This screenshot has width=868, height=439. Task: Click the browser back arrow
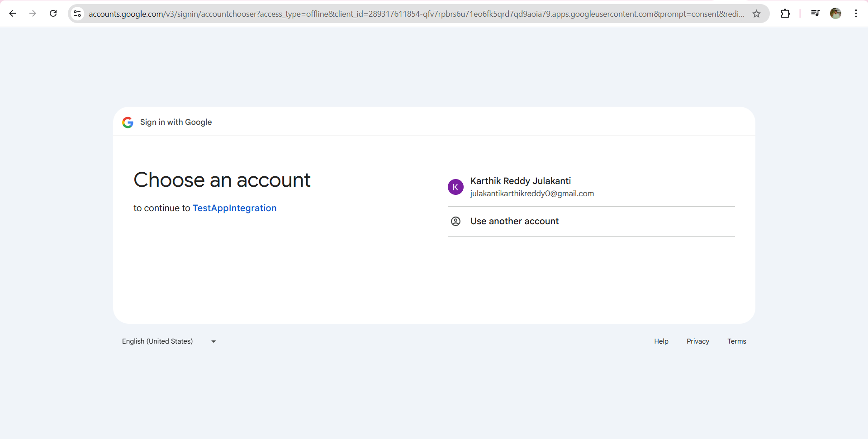[x=13, y=14]
